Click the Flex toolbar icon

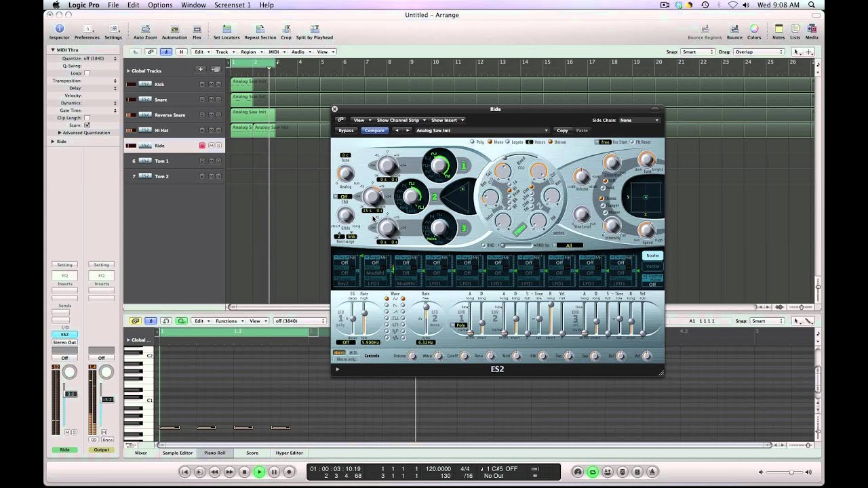[x=197, y=28]
